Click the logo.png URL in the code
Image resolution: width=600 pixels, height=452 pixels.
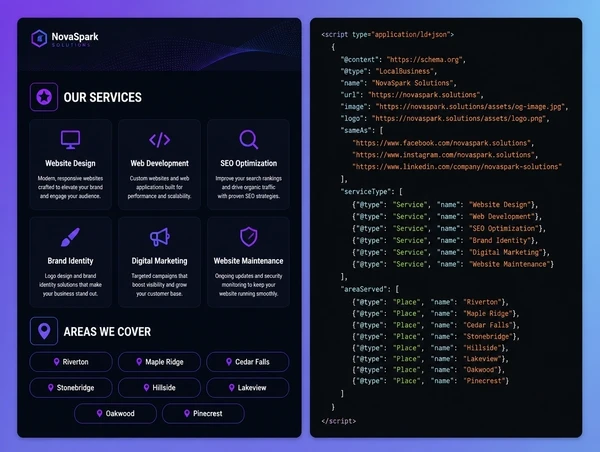pos(459,119)
